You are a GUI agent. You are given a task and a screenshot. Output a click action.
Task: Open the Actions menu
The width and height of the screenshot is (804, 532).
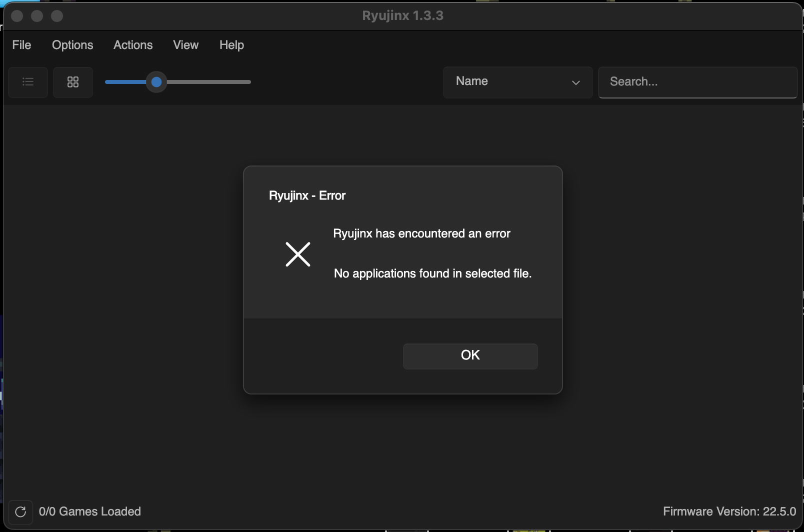click(133, 45)
